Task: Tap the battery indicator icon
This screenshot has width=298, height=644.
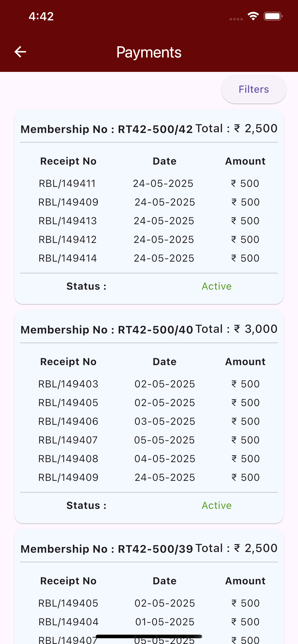Action: pyautogui.click(x=273, y=16)
